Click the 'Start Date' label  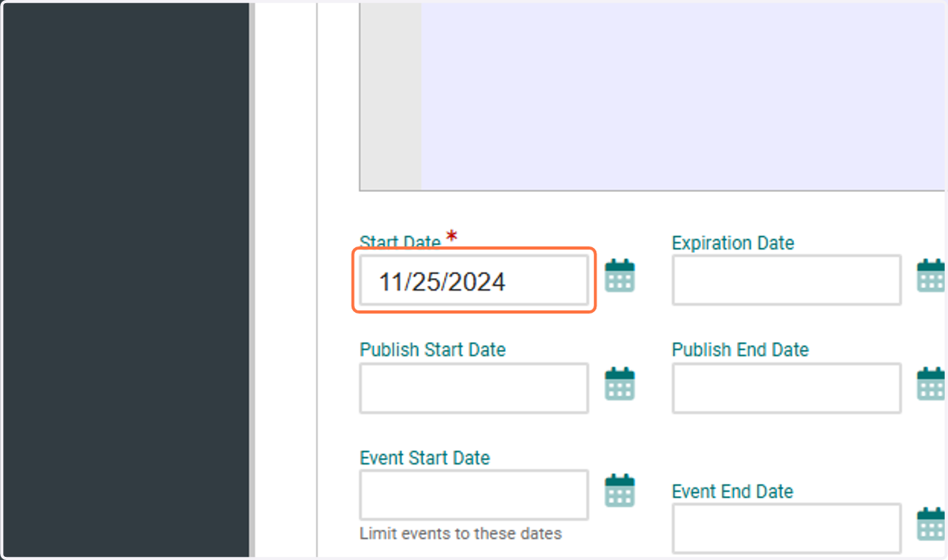[x=401, y=242]
